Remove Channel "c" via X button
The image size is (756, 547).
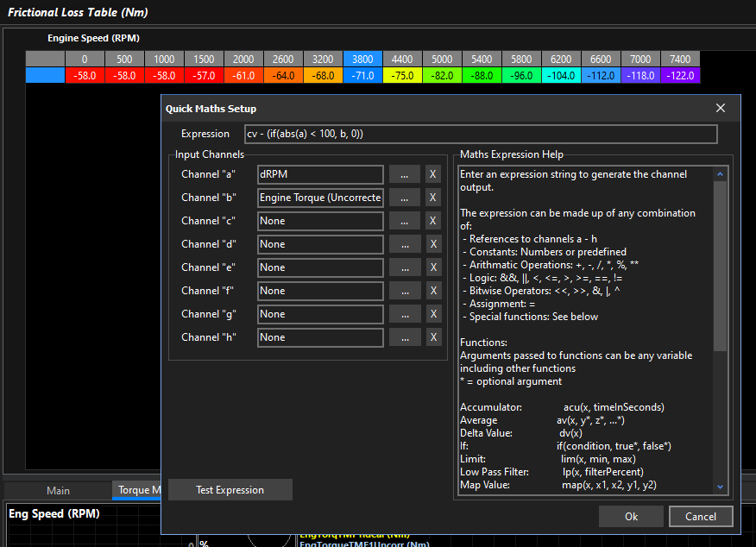[433, 221]
